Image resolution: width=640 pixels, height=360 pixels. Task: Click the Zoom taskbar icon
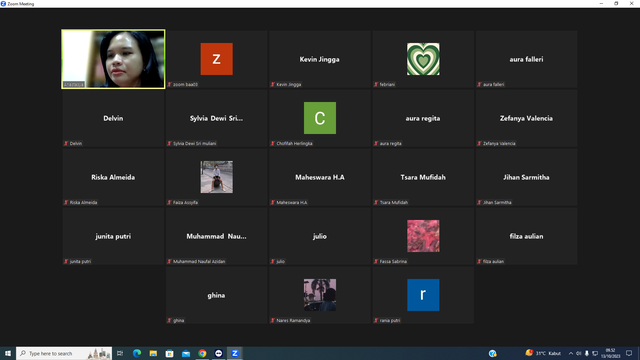click(235, 353)
